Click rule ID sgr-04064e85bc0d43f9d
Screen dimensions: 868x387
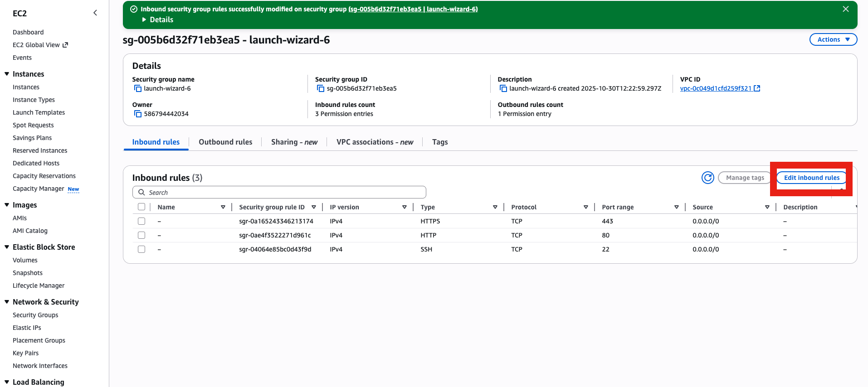pyautogui.click(x=275, y=249)
